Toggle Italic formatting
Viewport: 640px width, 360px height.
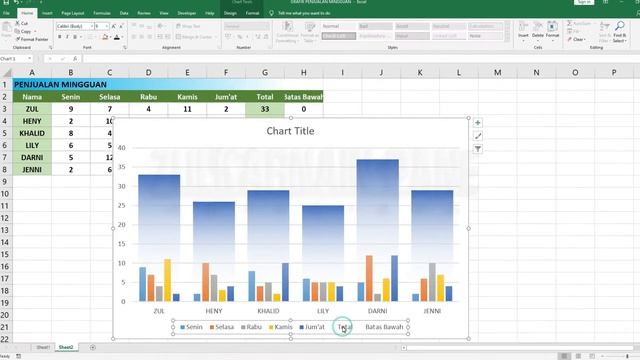click(67, 37)
